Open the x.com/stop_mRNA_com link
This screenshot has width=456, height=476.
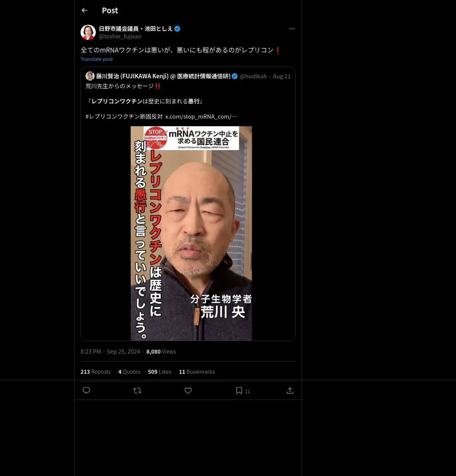click(201, 117)
